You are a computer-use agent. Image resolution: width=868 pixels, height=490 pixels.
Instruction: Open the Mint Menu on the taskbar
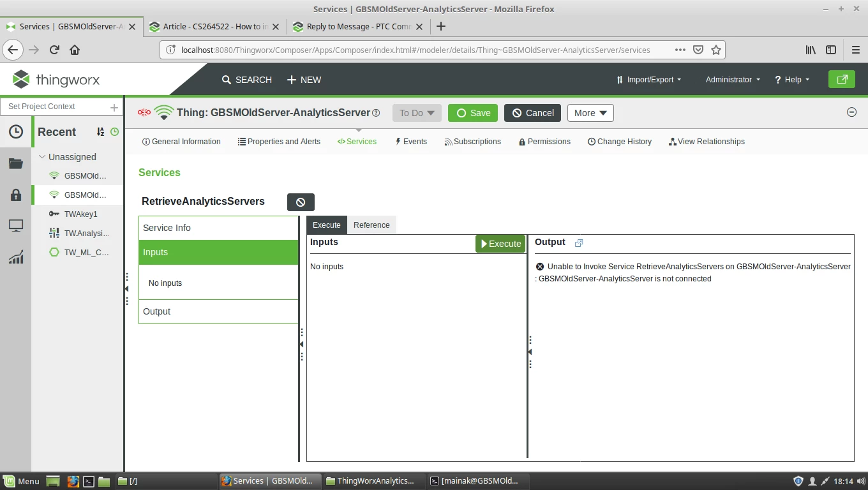click(22, 481)
